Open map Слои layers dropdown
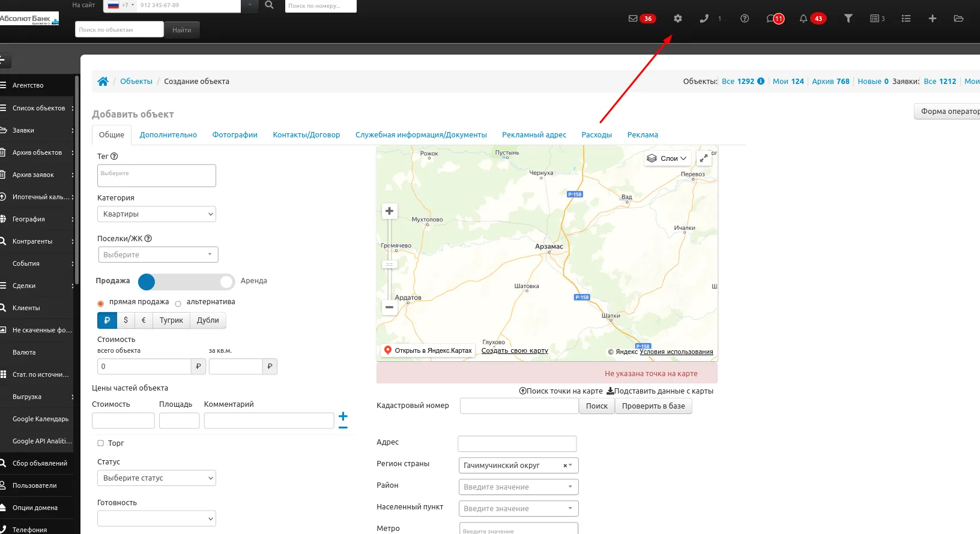This screenshot has height=534, width=980. (667, 158)
